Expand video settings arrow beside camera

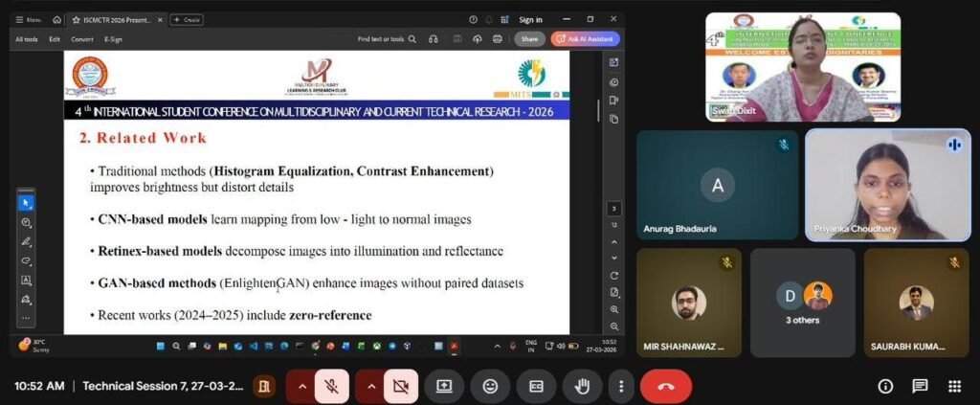click(x=370, y=386)
